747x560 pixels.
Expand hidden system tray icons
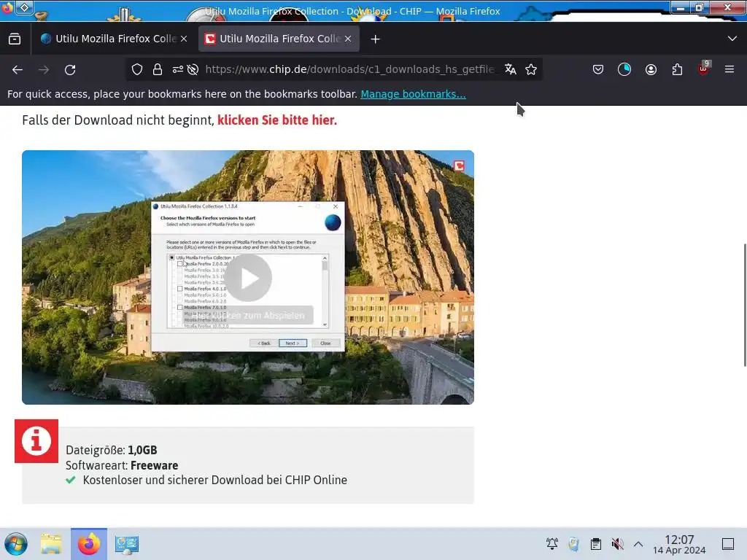pyautogui.click(x=638, y=544)
